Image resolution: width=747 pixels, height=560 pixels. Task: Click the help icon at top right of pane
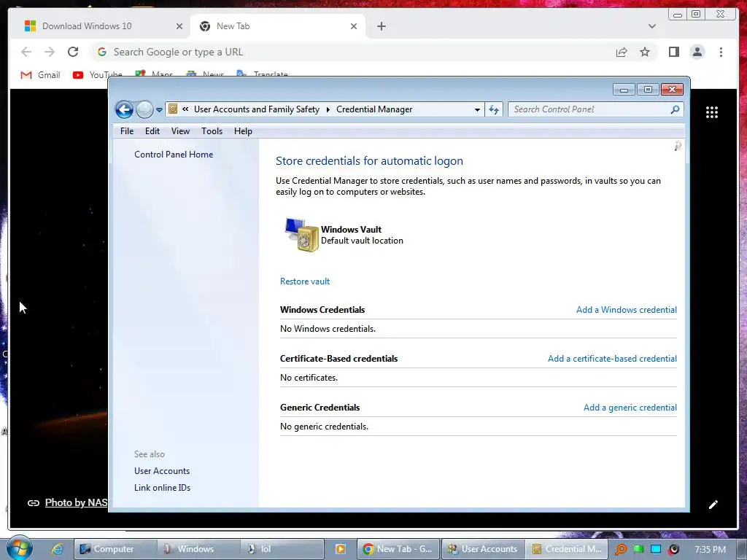point(678,146)
